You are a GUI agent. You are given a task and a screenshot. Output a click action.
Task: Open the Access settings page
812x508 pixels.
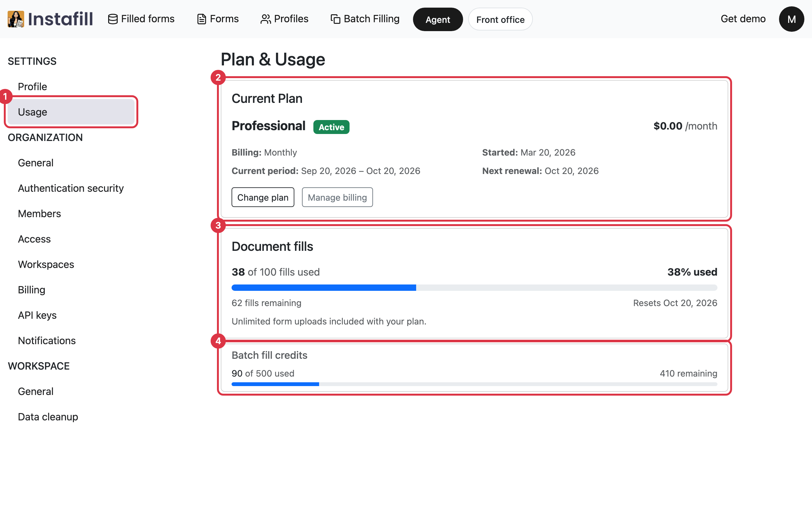(x=71, y=239)
